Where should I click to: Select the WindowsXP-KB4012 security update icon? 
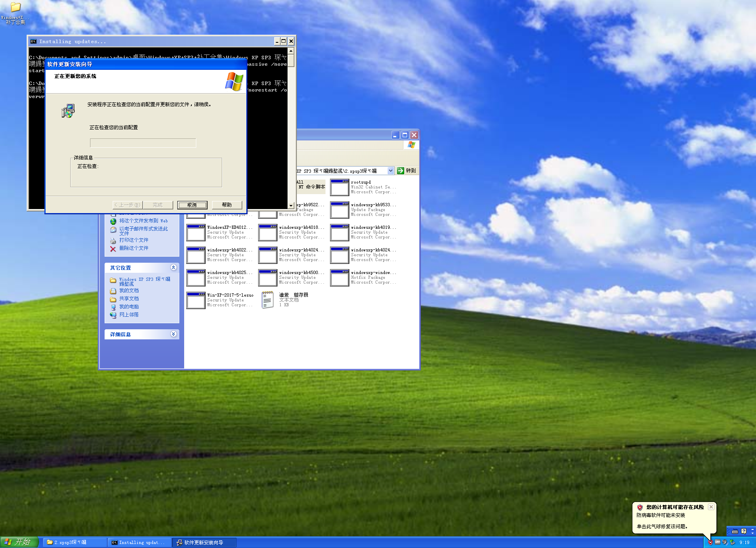196,232
